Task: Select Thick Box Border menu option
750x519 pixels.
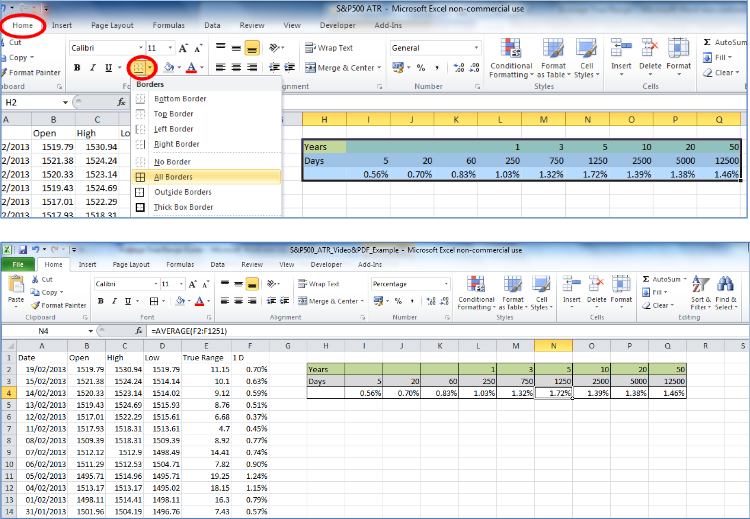Action: pos(183,207)
